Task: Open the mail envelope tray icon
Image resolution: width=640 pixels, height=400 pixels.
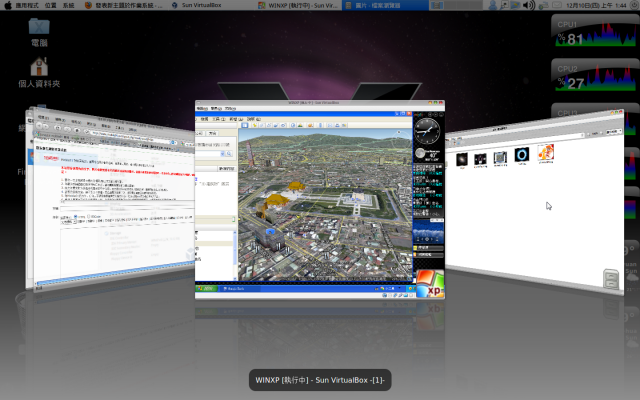Action: point(557,5)
